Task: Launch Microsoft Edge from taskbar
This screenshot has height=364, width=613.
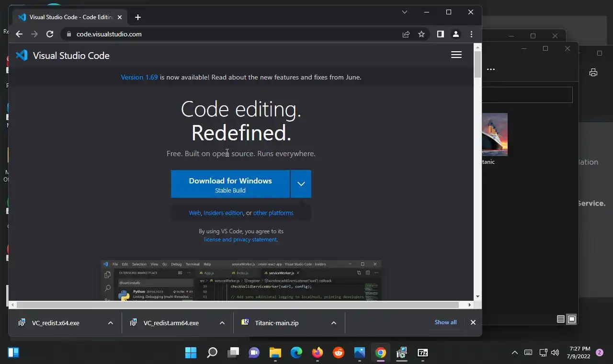Action: pos(296,353)
